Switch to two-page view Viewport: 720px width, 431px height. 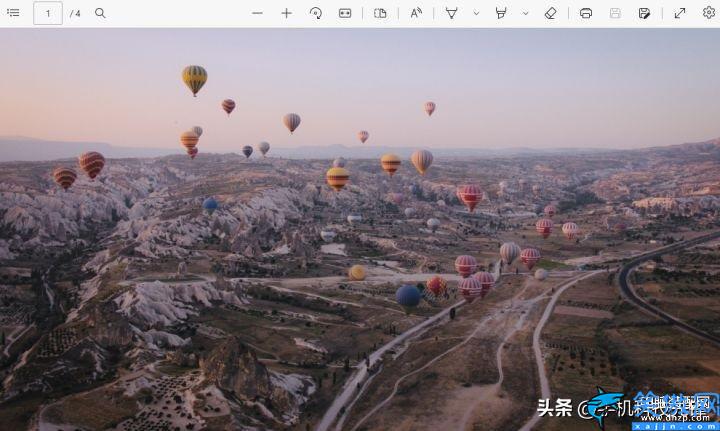380,13
